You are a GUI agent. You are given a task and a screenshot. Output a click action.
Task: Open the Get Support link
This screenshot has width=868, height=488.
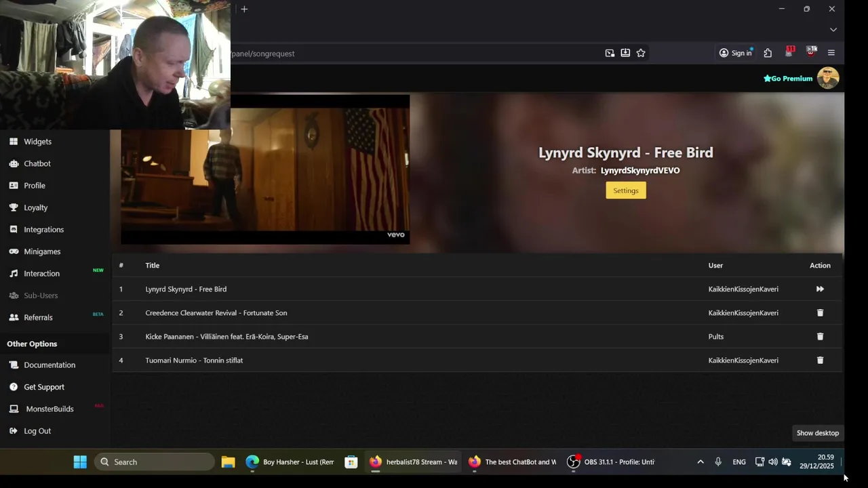(44, 387)
